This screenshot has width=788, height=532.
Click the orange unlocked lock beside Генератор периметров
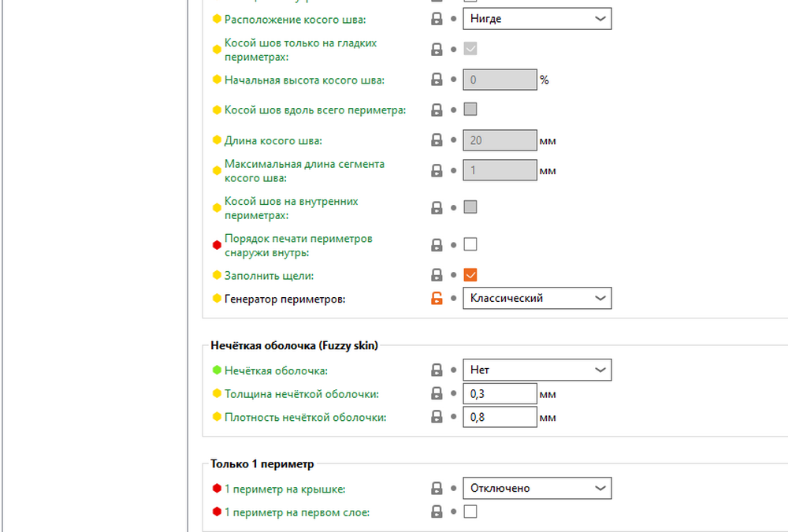point(437,298)
